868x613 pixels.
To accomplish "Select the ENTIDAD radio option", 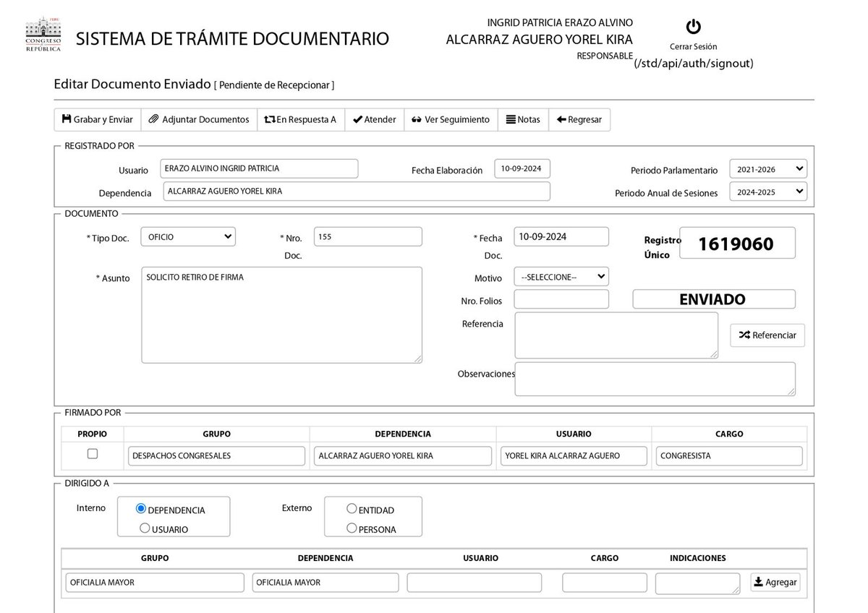I will click(352, 509).
